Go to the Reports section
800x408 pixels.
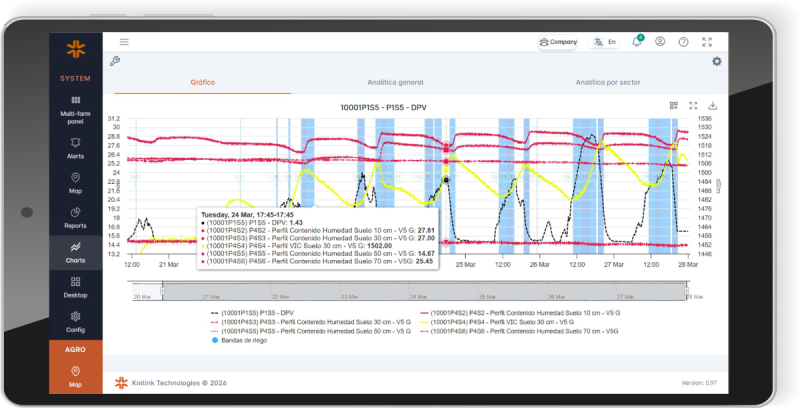(x=76, y=217)
